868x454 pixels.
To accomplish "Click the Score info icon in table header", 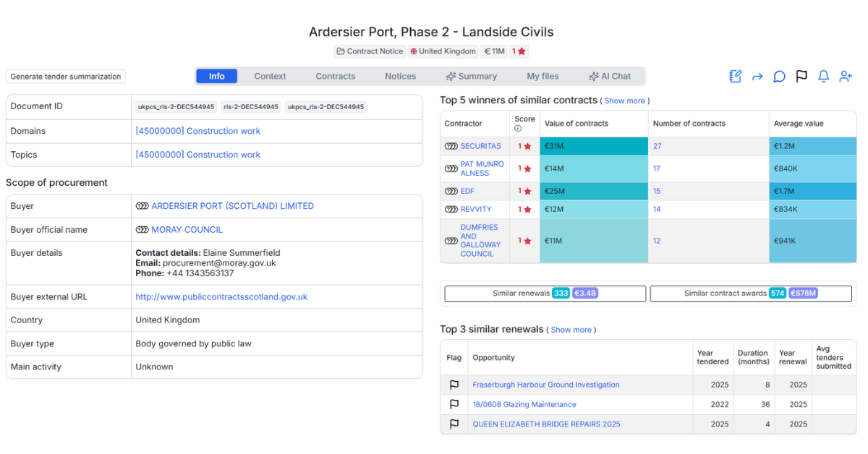I will (x=518, y=129).
